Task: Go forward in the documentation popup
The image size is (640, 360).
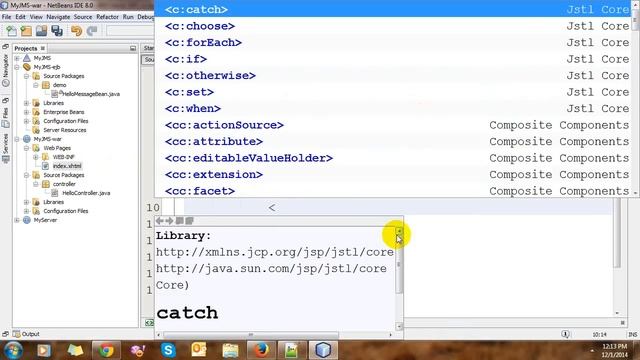Action: pos(169,221)
